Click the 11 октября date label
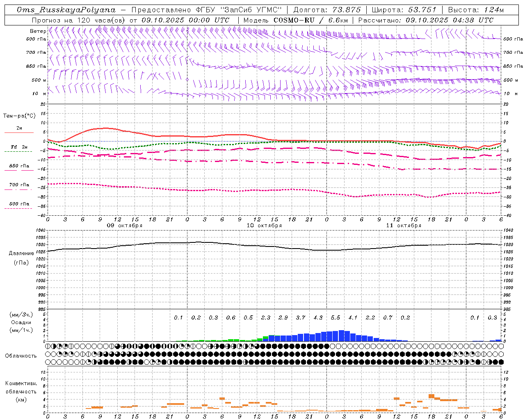Viewport: 525px width, 420px height. coord(404,225)
